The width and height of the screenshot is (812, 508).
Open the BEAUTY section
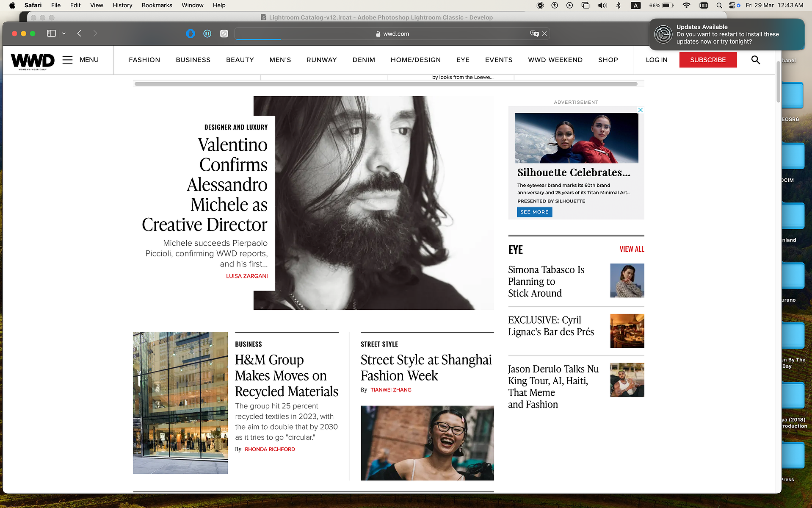240,60
